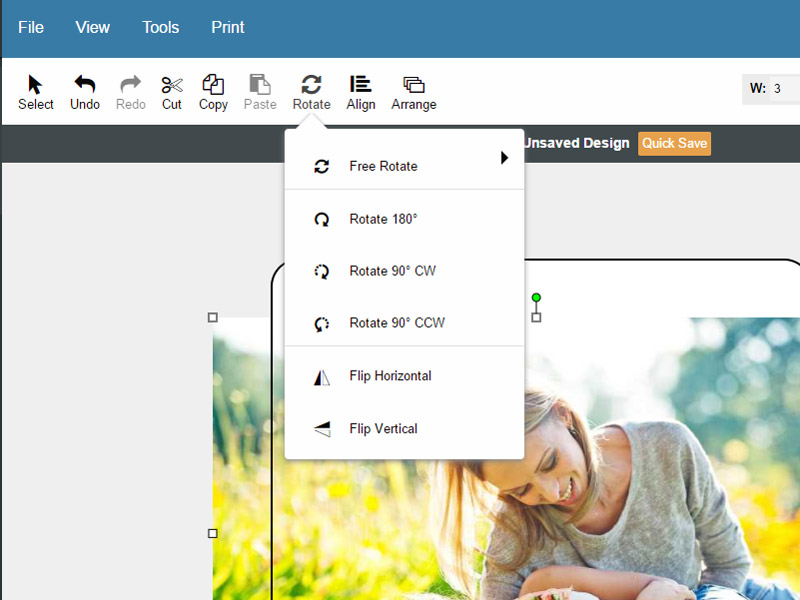Viewport: 800px width, 600px height.
Task: Open the View menu
Action: [92, 27]
